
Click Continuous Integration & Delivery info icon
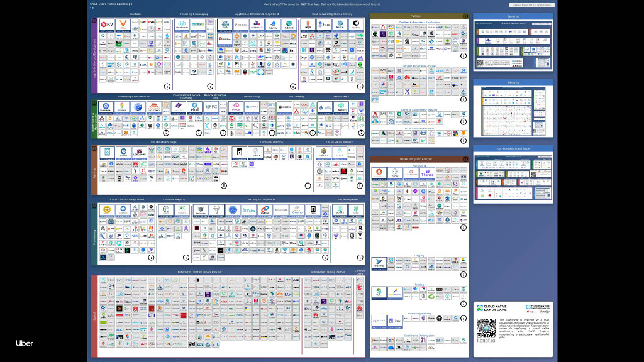tap(360, 86)
